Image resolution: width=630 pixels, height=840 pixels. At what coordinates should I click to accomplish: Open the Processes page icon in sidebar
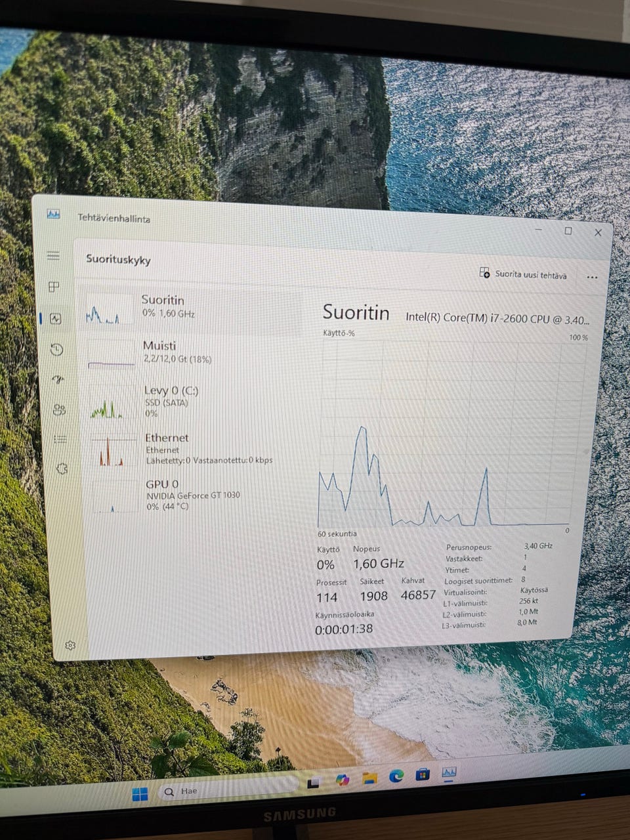point(54,287)
